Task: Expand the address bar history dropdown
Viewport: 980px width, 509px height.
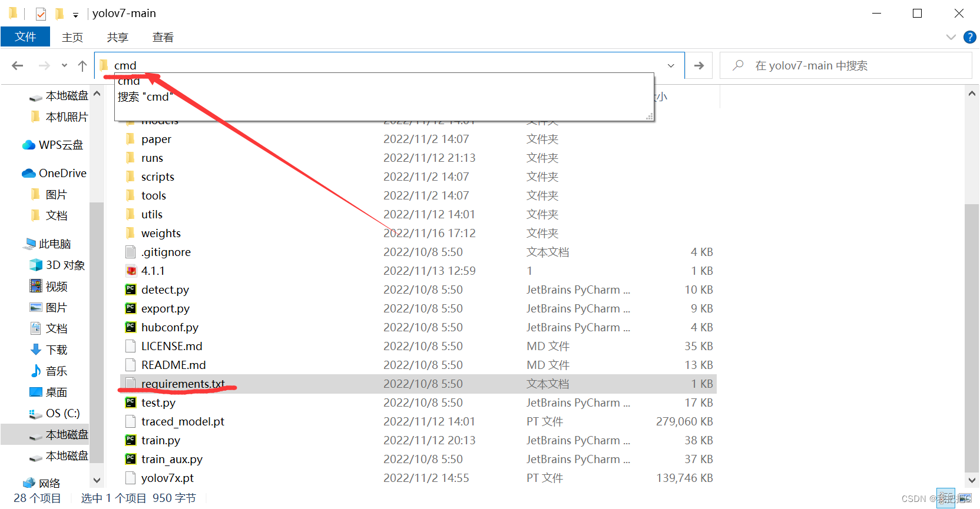Action: click(x=671, y=65)
